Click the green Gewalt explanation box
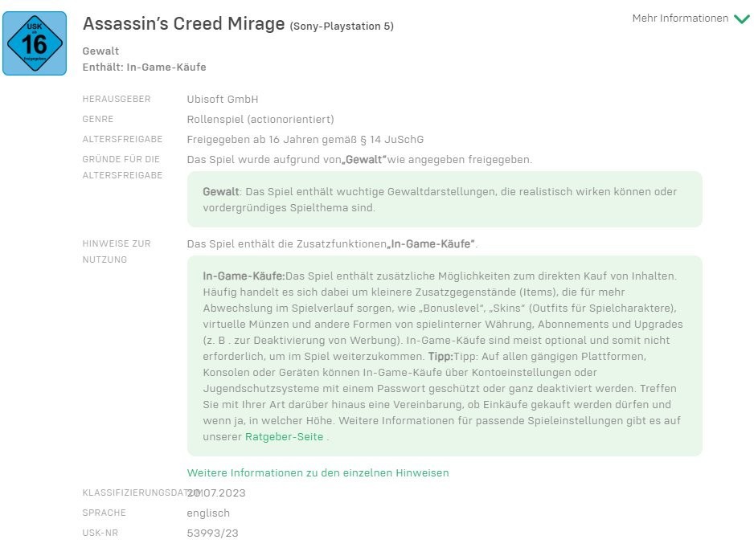Image resolution: width=754 pixels, height=560 pixels. click(x=445, y=199)
